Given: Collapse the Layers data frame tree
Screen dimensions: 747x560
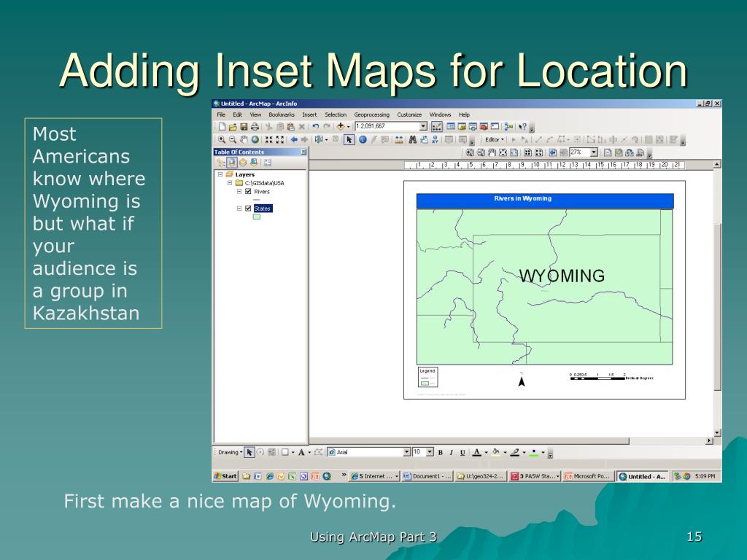Looking at the screenshot, I should coord(220,174).
